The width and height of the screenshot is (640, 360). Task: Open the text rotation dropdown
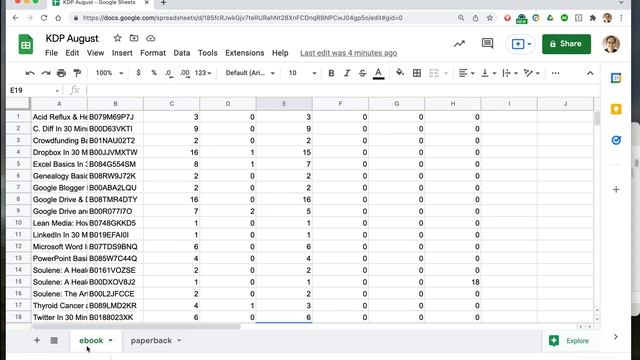tap(532, 73)
